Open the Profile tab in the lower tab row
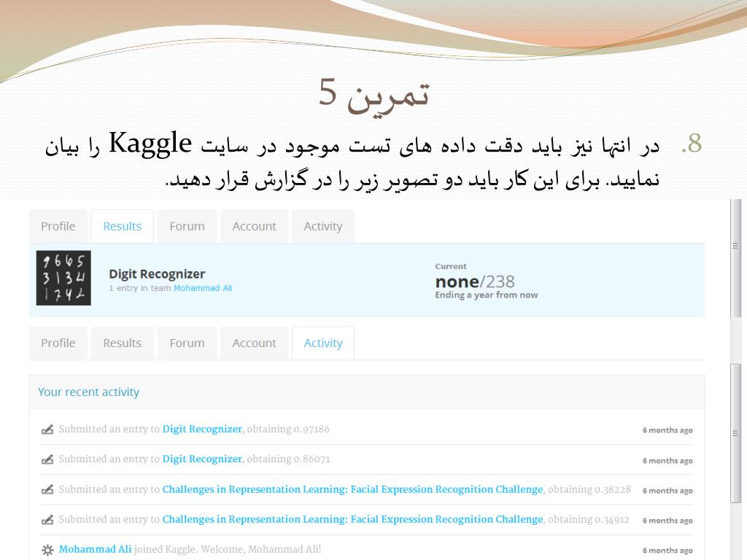 tap(58, 343)
